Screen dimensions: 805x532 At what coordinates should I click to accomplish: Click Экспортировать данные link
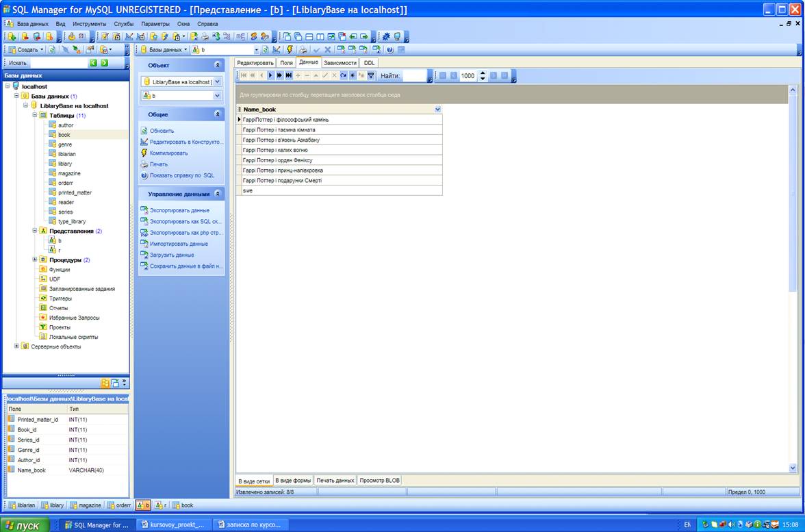pos(179,211)
